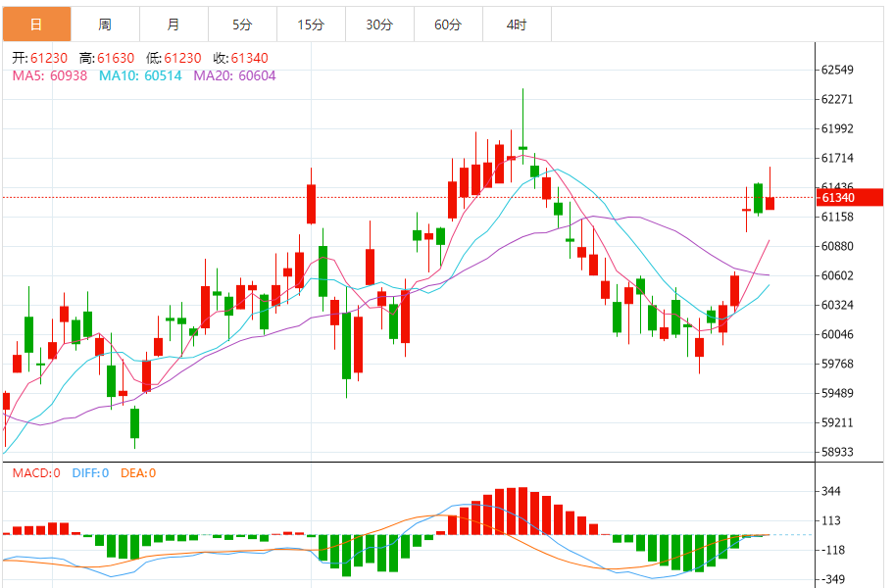Switch to the 4时 four-hour tab
894x588 pixels.
point(517,24)
